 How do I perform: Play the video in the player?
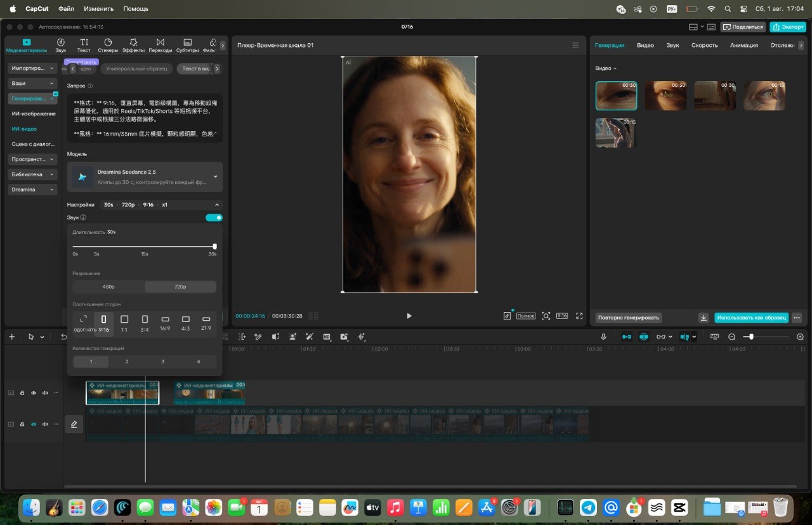409,316
